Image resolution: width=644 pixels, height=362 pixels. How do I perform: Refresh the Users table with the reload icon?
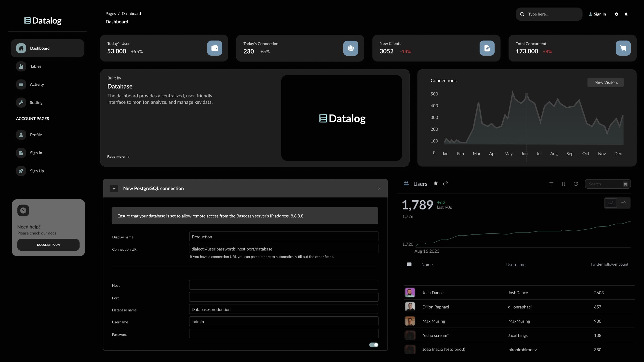[x=576, y=184]
